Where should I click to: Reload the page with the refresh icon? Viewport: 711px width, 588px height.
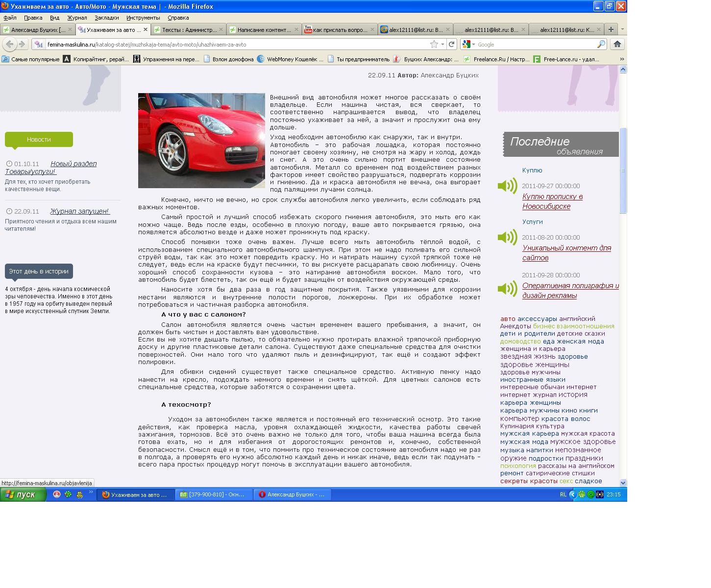[452, 44]
